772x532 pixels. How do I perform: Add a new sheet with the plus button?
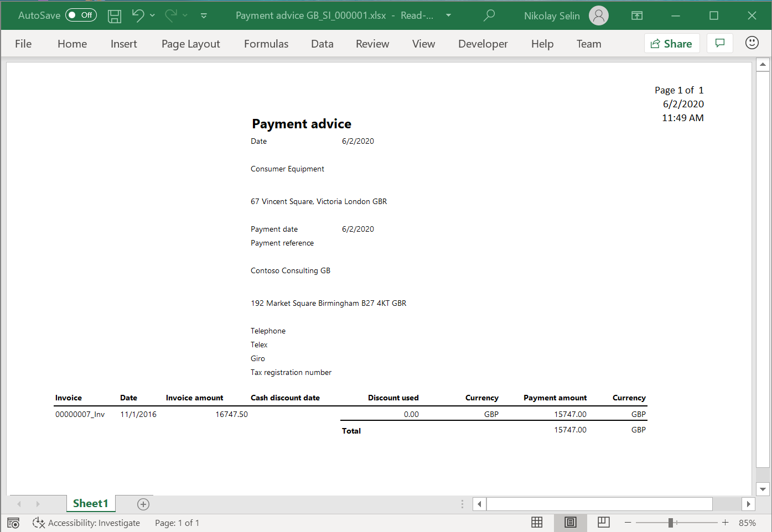[143, 504]
